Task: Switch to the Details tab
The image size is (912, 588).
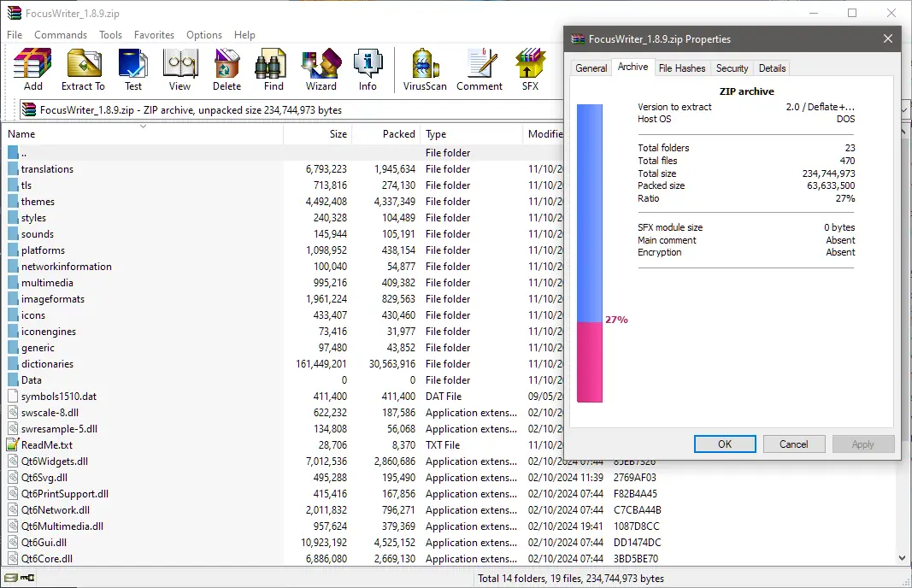Action: pyautogui.click(x=772, y=68)
